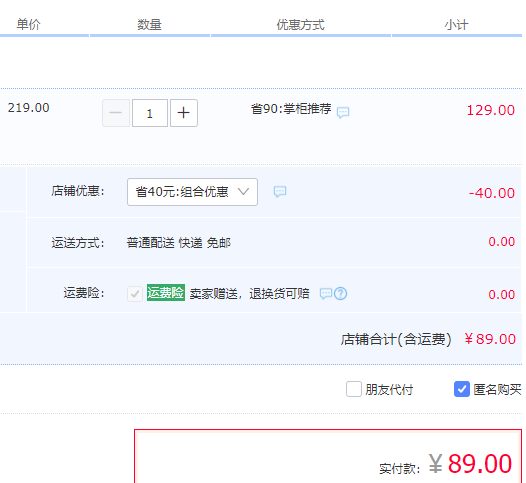Image resolution: width=526 pixels, height=483 pixels.
Task: Click the 普通配送 快递 免邮 shipping text
Action: [178, 243]
